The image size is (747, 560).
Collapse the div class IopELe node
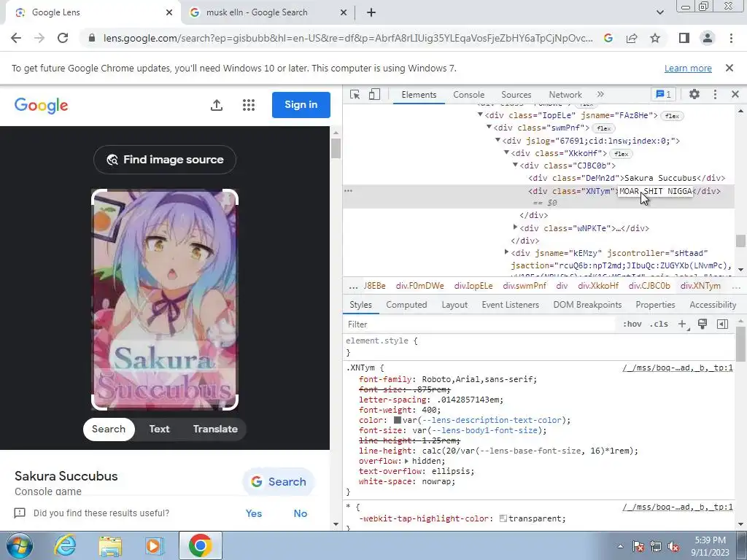[480, 114]
